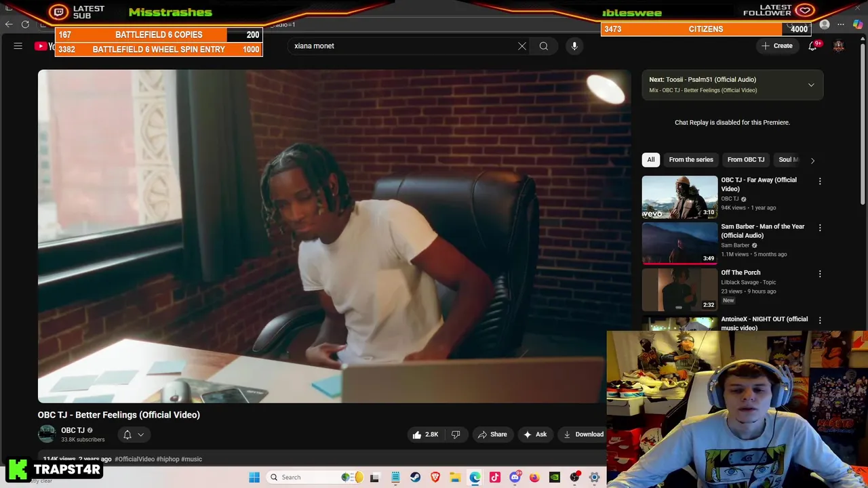
Task: Expand notification options chevron beside bell
Action: (x=141, y=434)
